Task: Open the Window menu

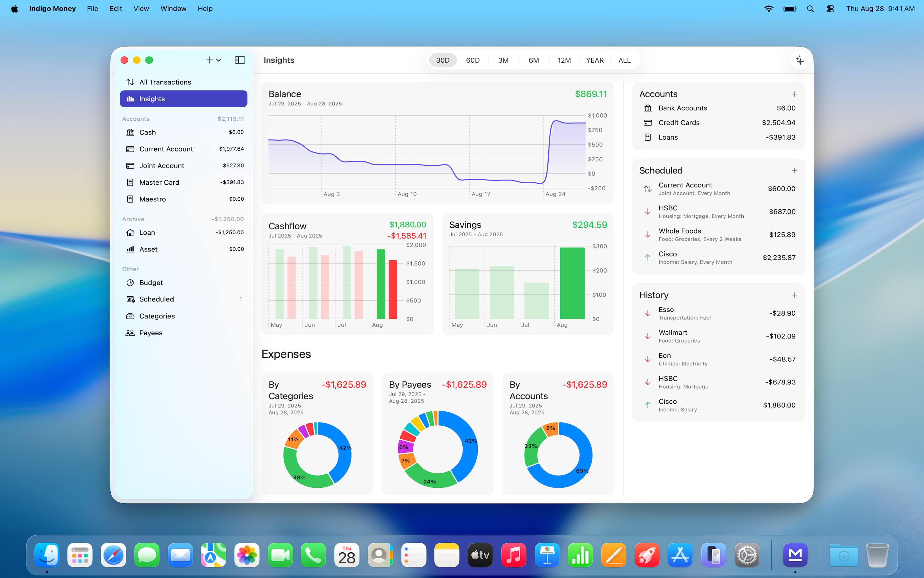Action: (x=173, y=8)
